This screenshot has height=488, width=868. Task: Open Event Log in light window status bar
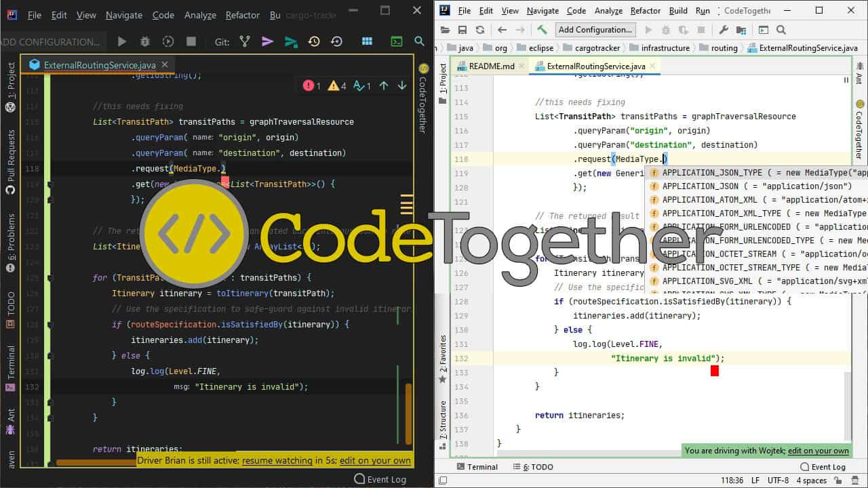823,467
